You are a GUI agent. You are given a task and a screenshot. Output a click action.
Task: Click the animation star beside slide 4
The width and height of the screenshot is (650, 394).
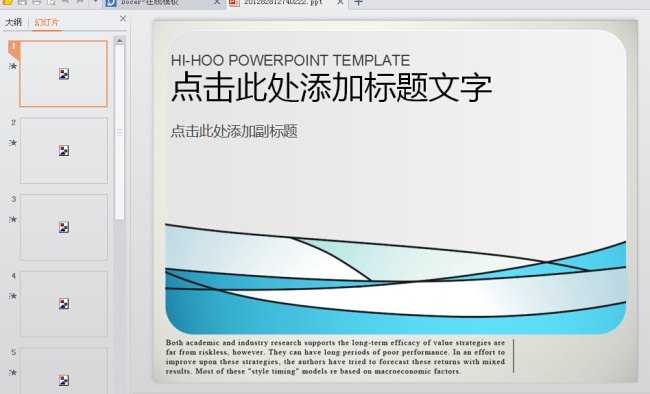[13, 296]
